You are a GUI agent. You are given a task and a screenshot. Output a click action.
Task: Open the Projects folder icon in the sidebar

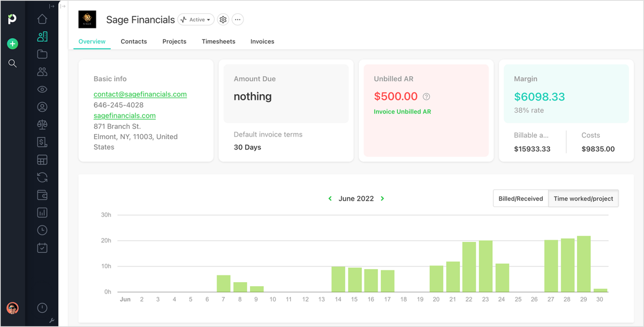pyautogui.click(x=42, y=54)
